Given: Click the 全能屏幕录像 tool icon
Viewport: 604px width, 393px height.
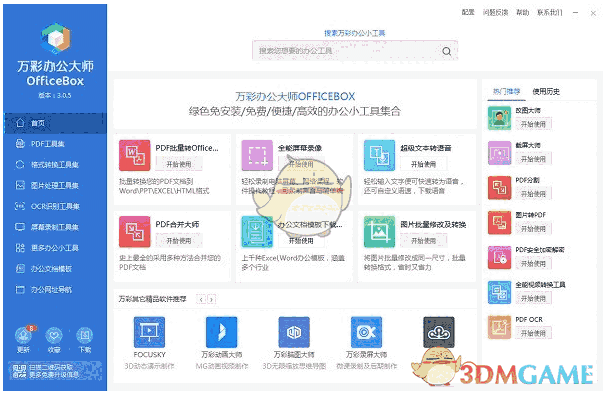Looking at the screenshot, I should [257, 155].
